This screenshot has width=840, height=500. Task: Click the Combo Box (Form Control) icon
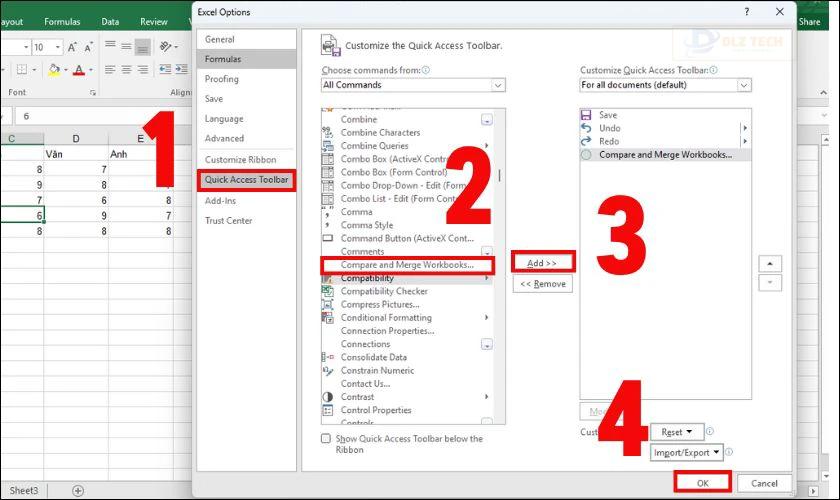click(327, 172)
